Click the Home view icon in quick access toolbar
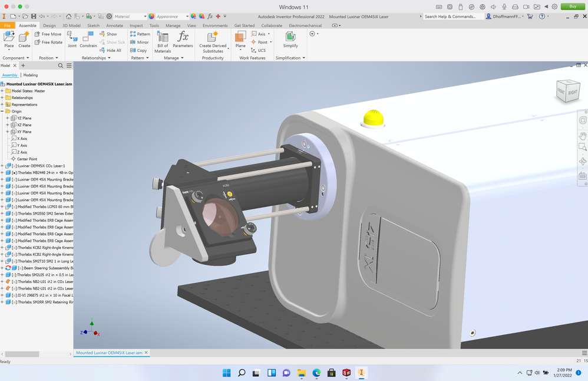The image size is (588, 381). (x=68, y=17)
